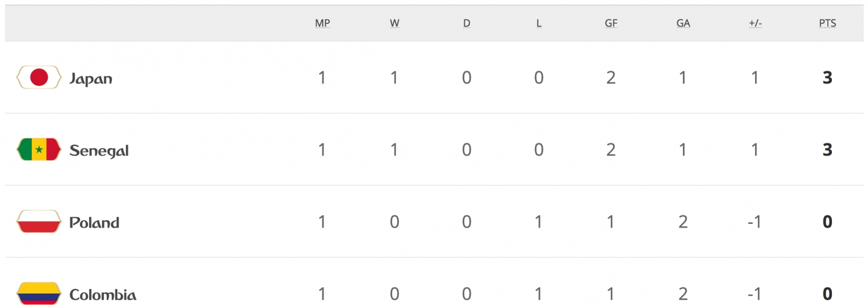
Task: Click the Poland flag icon
Action: (x=39, y=221)
